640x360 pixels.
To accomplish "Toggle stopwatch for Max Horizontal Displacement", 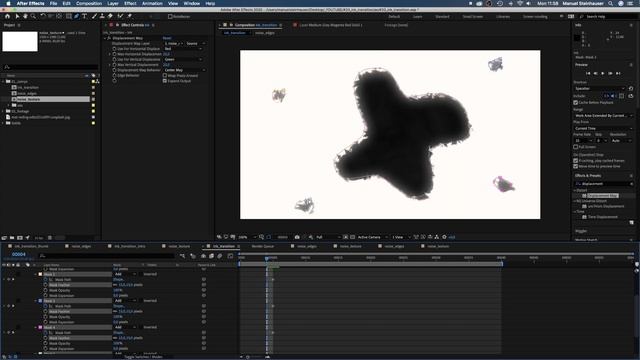I will 114,54.
